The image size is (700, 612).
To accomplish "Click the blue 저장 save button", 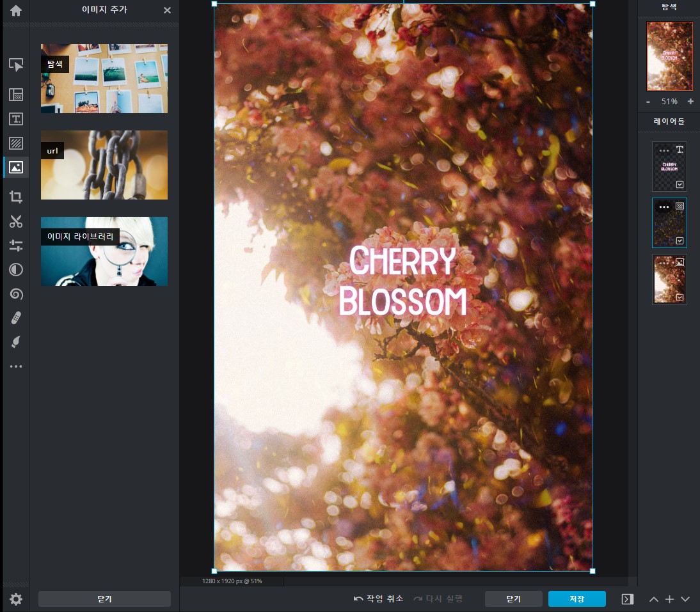I will [577, 599].
